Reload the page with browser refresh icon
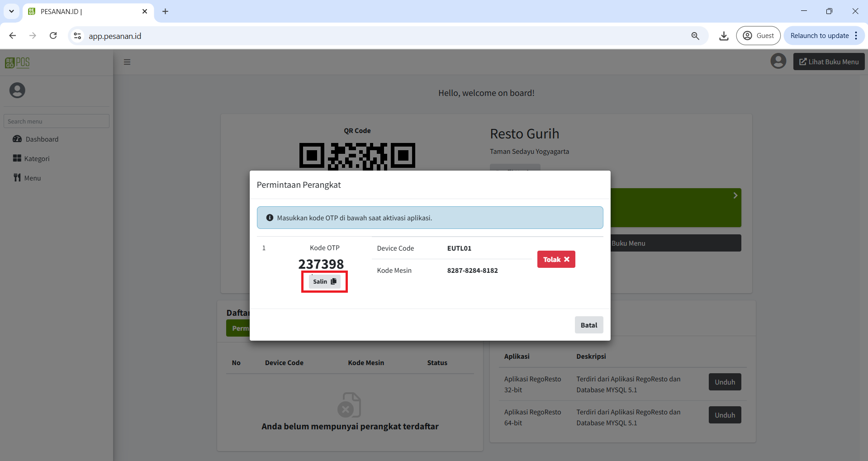The height and width of the screenshot is (461, 868). coord(53,36)
